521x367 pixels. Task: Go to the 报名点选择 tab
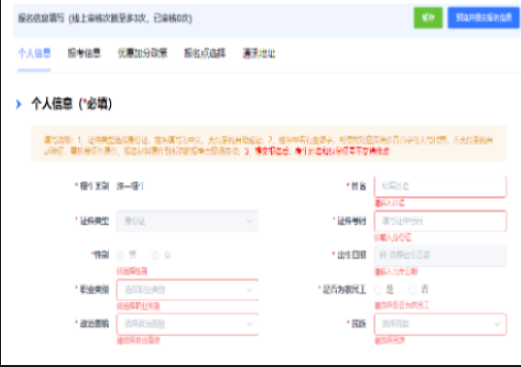click(205, 53)
